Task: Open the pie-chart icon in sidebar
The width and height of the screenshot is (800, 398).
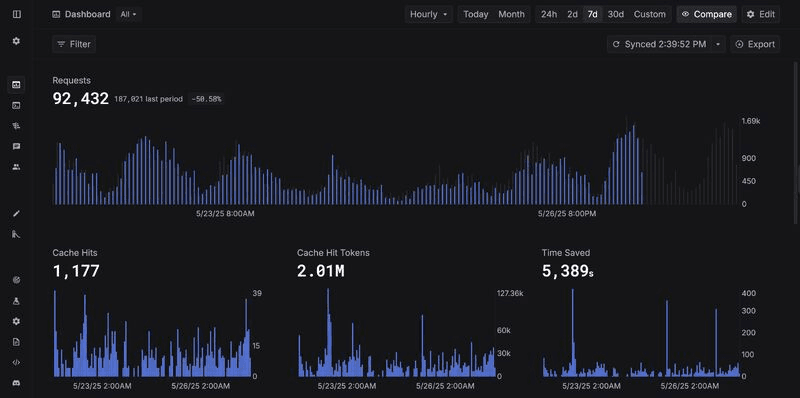Action: pyautogui.click(x=16, y=280)
